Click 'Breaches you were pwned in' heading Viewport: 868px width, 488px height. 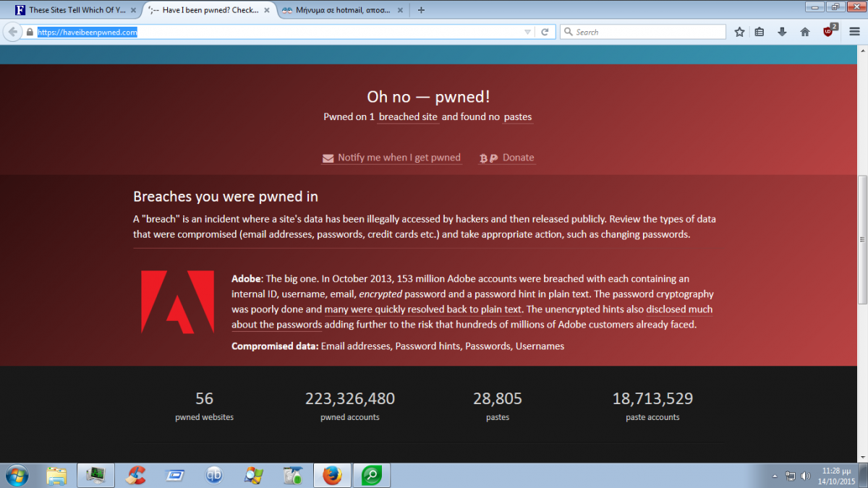coord(226,197)
